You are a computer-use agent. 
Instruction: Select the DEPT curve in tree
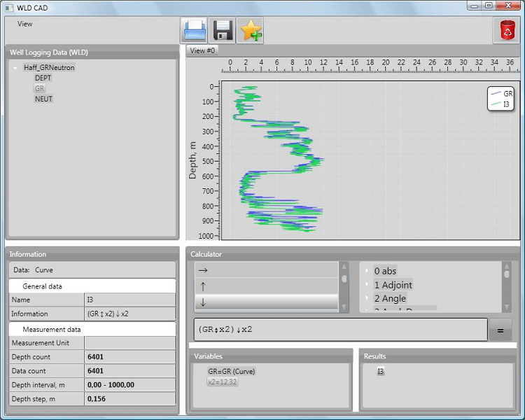click(x=43, y=78)
